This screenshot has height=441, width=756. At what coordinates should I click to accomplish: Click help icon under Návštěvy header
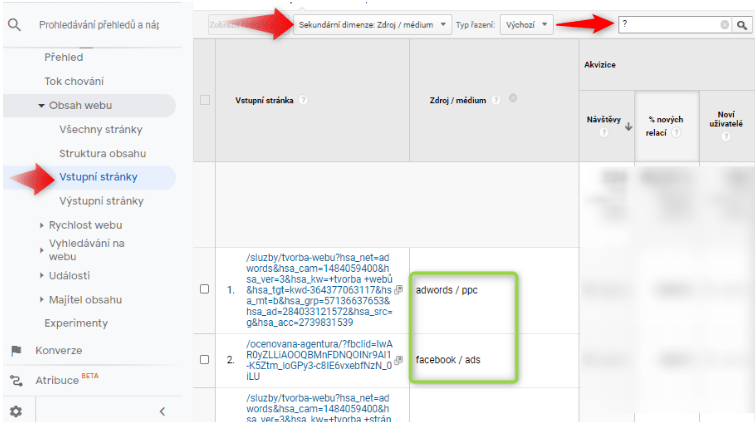point(604,133)
